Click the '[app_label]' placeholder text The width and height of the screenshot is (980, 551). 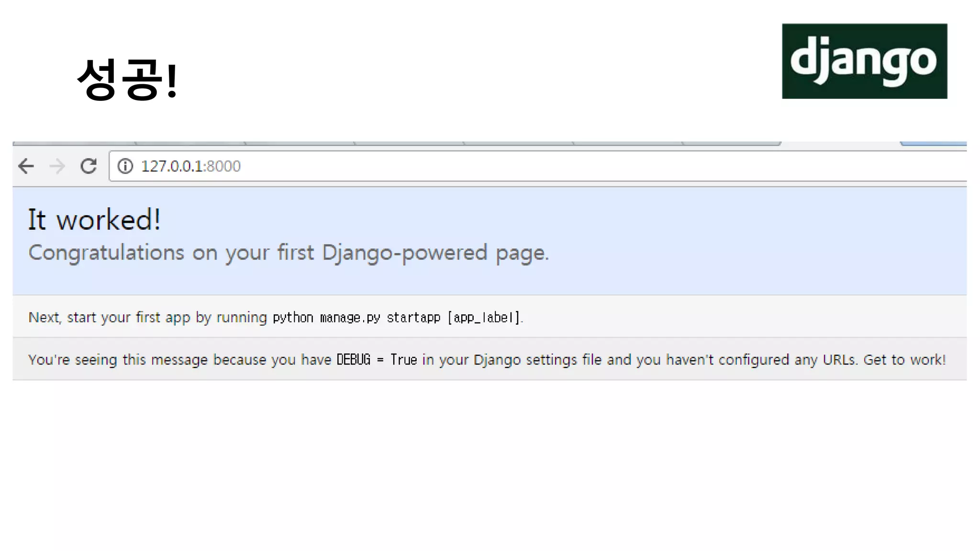[x=484, y=318]
